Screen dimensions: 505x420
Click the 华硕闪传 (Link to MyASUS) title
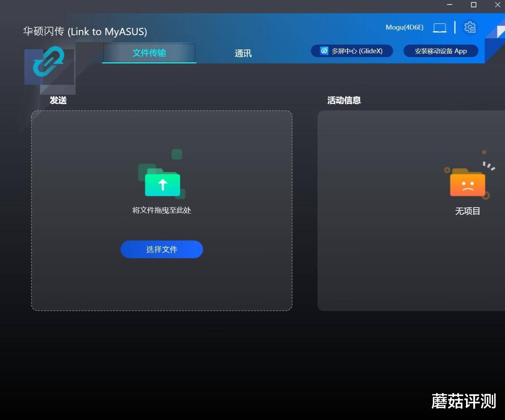tap(85, 31)
